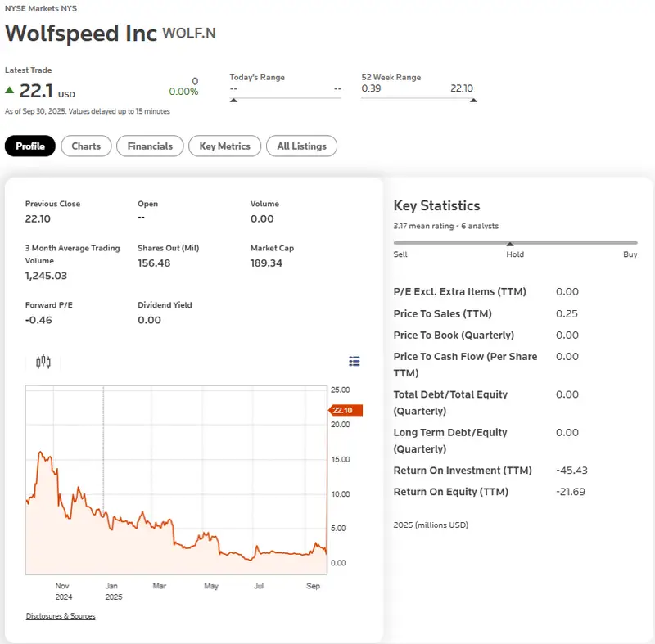
Task: Click the 52 Week Range slider marker
Action: [x=473, y=99]
